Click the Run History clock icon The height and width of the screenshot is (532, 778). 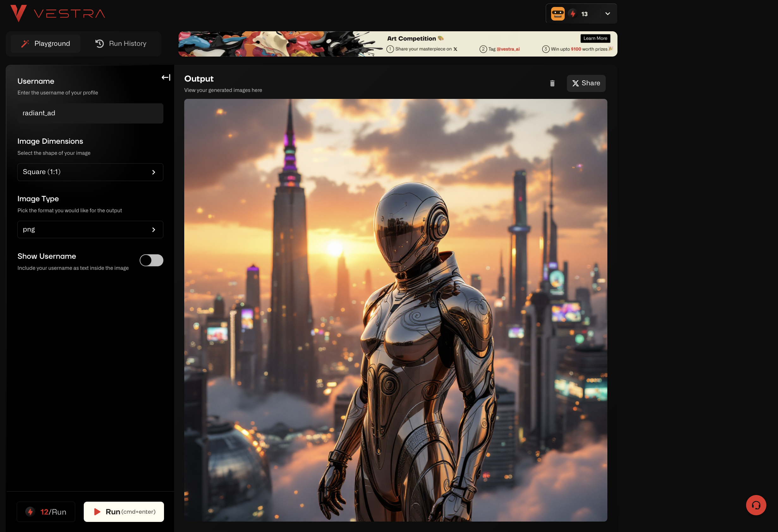point(100,44)
